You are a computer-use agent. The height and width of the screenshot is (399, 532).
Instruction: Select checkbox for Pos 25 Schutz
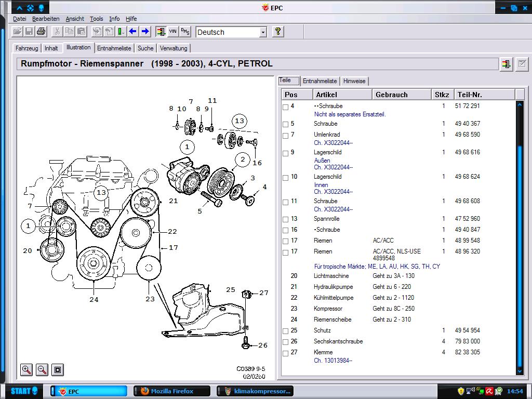click(286, 331)
